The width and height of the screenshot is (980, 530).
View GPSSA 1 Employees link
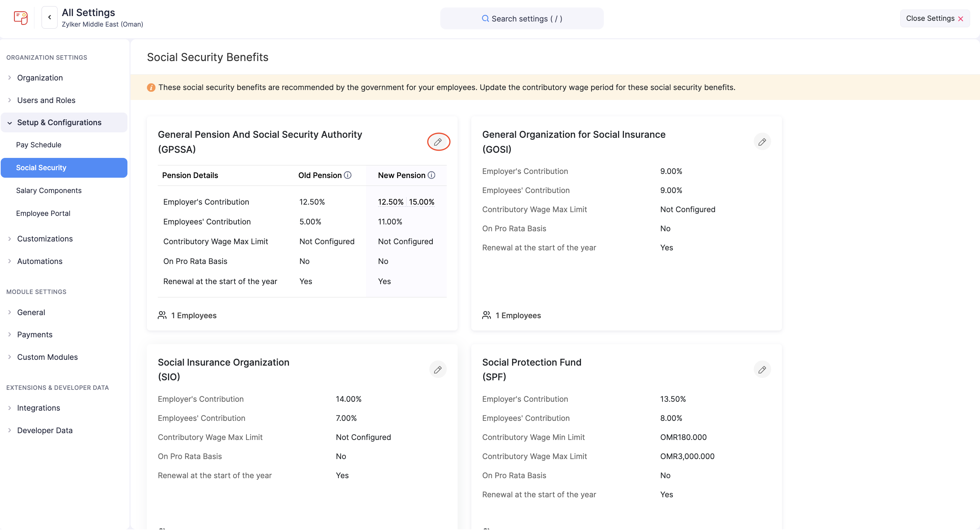click(193, 315)
